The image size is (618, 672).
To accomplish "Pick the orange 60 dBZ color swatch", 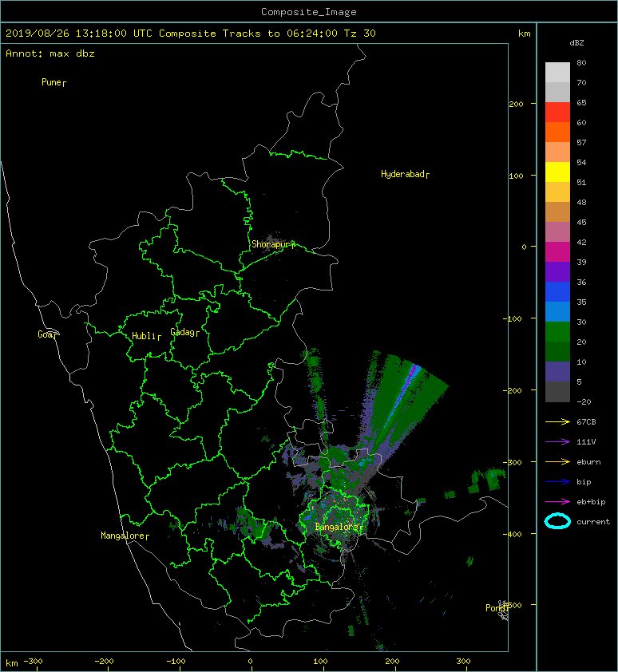I will (x=557, y=132).
